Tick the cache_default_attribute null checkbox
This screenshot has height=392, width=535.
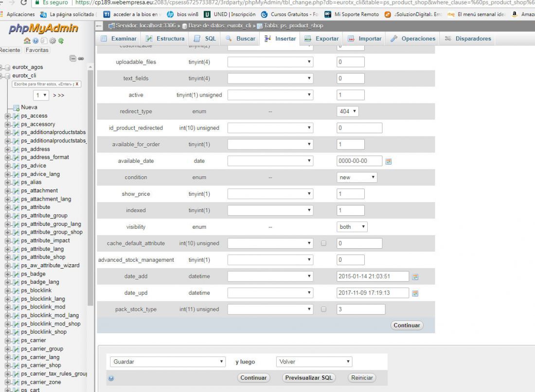point(323,243)
